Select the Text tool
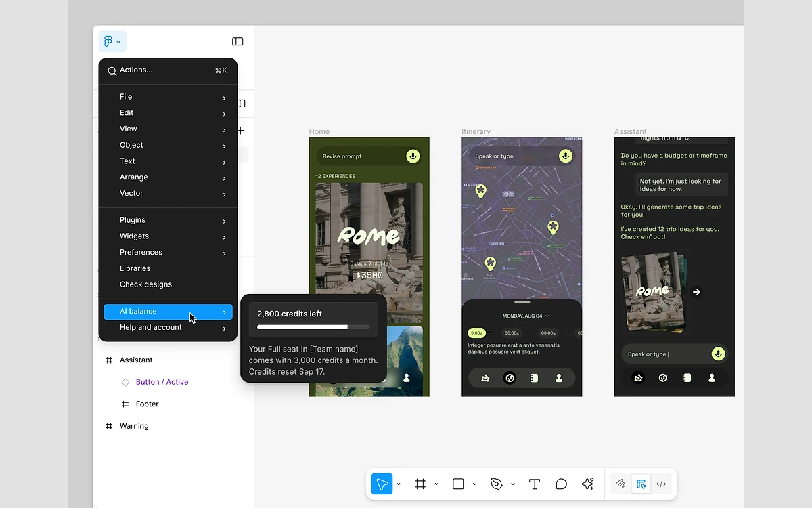Screen dimensions: 812x508 535,484
